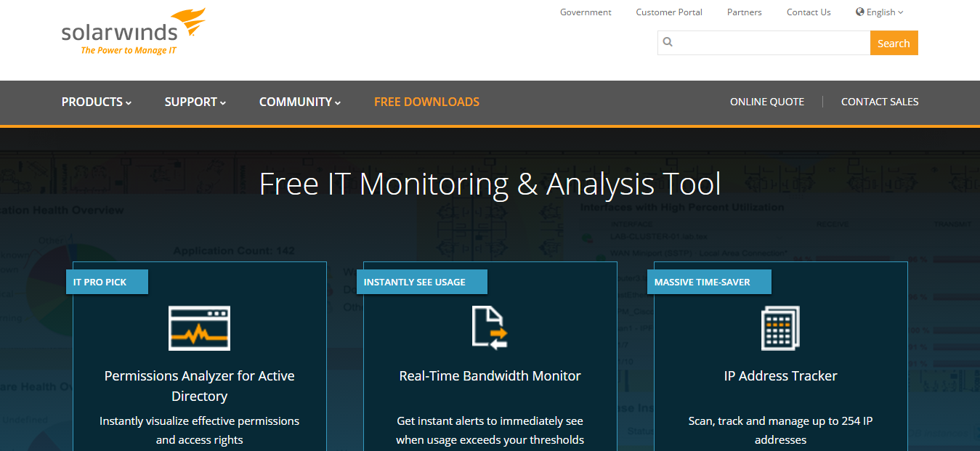This screenshot has width=980, height=451.
Task: Open the Government link
Action: pyautogui.click(x=586, y=12)
